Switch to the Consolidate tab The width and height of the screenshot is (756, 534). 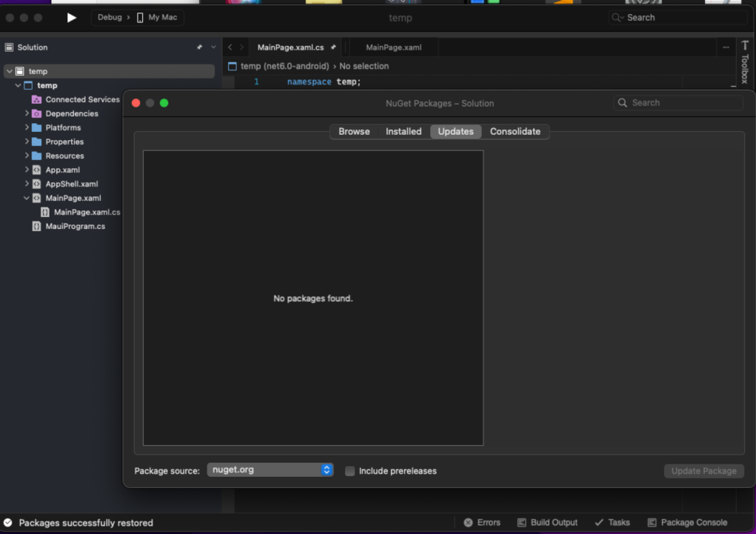(515, 131)
